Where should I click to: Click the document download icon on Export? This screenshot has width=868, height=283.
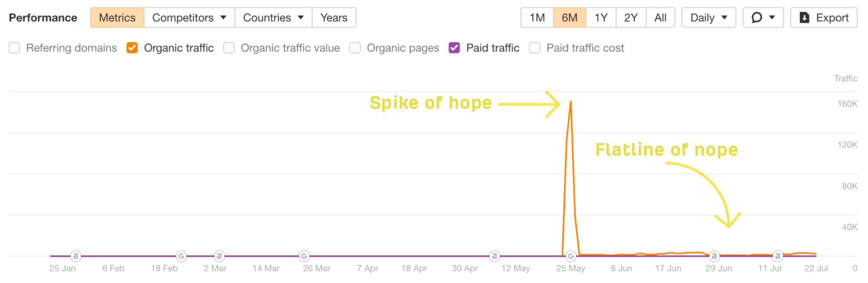805,17
